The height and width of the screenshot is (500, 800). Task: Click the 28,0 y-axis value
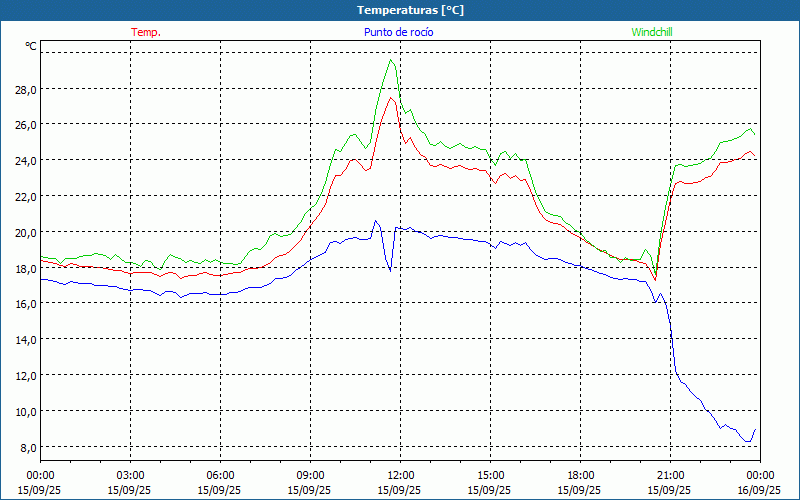(x=25, y=89)
